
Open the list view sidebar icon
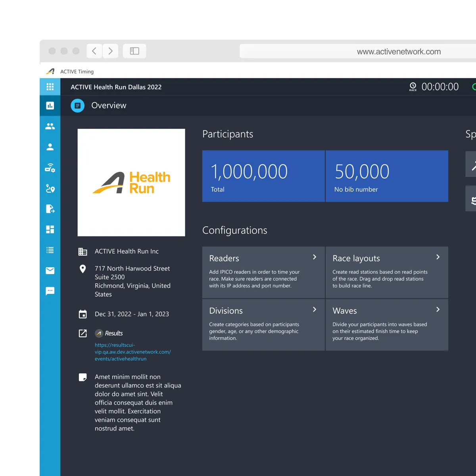click(x=50, y=250)
